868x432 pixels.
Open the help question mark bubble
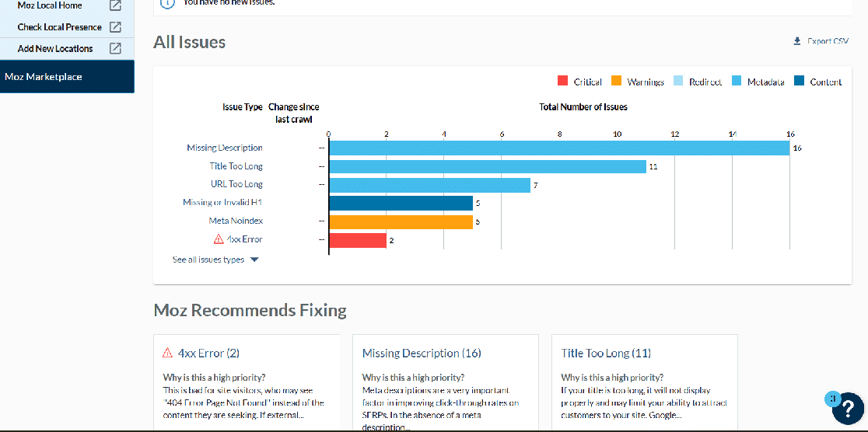pos(848,409)
